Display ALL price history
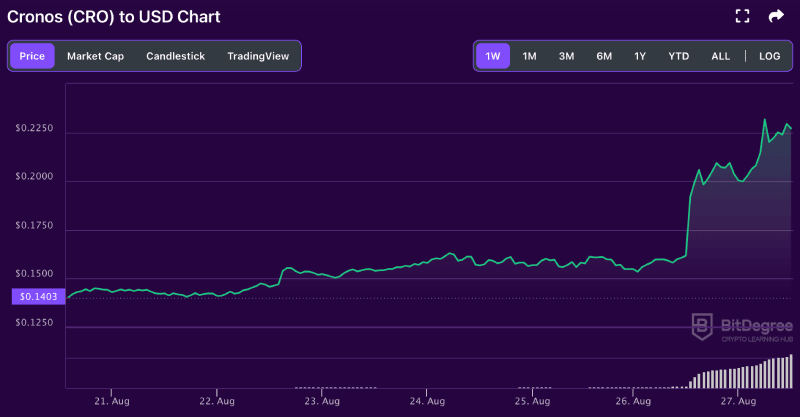 point(720,56)
